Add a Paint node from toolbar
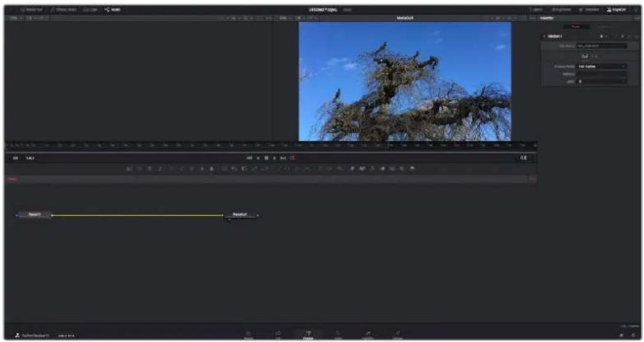The width and height of the screenshot is (644, 342). click(x=160, y=169)
